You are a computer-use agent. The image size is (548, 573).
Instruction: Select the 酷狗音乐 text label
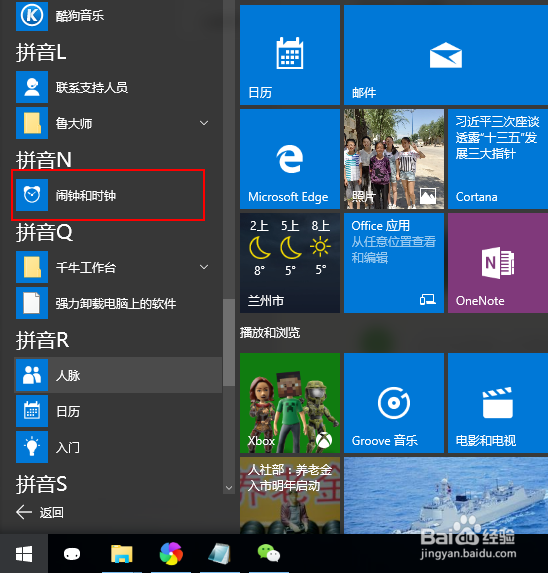[80, 16]
